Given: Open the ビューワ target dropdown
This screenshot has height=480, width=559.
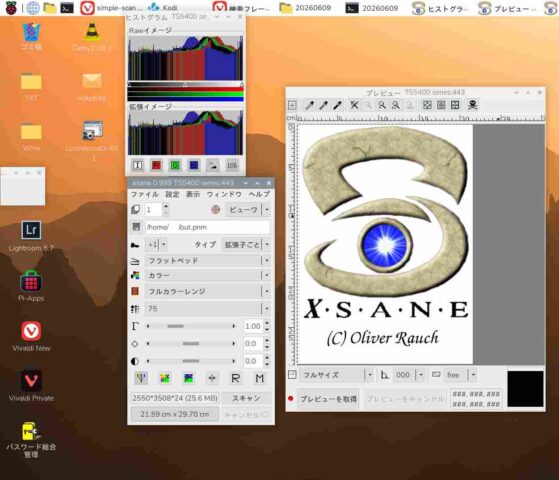Looking at the screenshot, I should pos(248,210).
